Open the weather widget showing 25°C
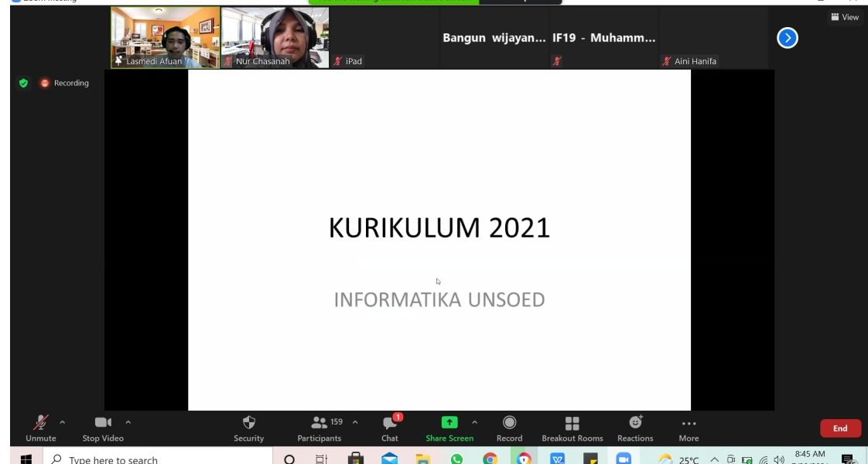The width and height of the screenshot is (868, 464). point(678,459)
